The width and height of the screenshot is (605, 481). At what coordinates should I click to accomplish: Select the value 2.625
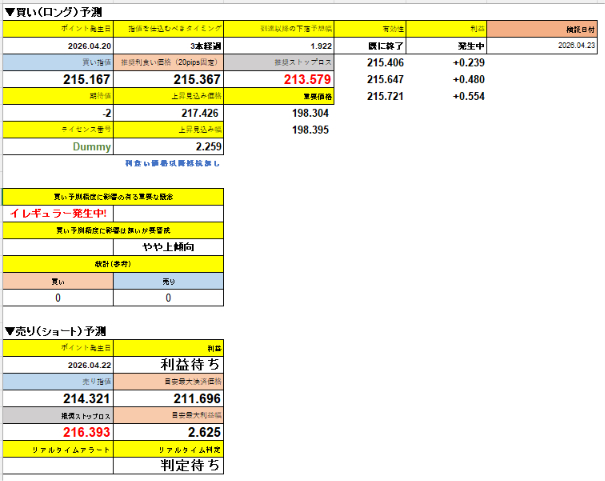click(169, 432)
